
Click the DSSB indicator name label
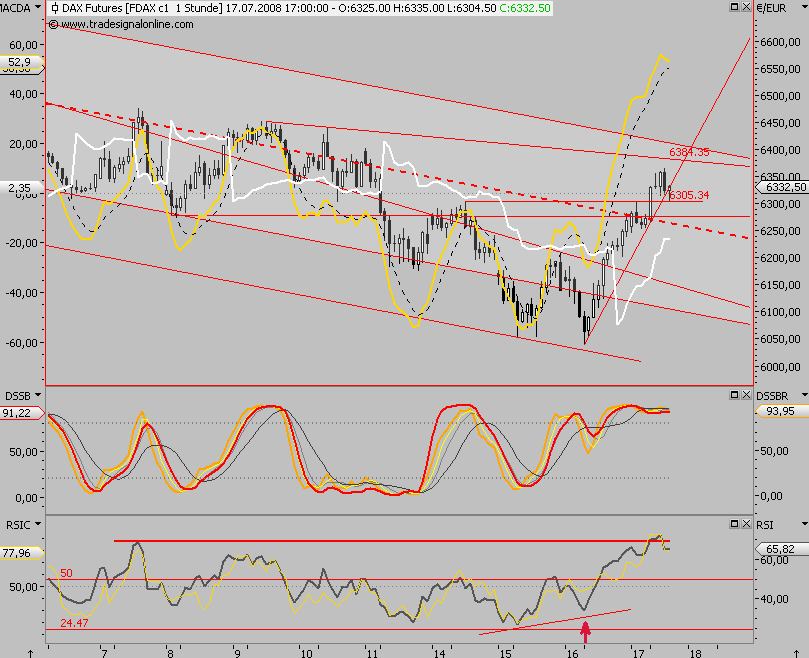(x=18, y=396)
